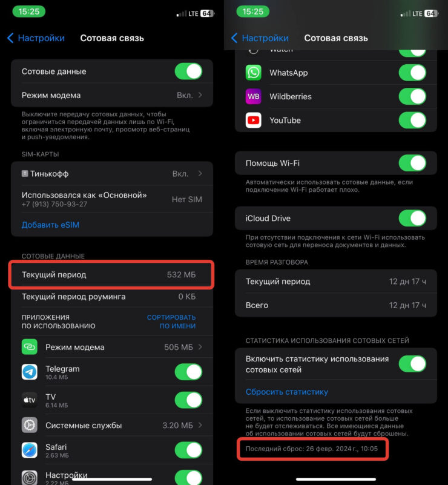Go back to Настройки in left screen

coord(36,38)
